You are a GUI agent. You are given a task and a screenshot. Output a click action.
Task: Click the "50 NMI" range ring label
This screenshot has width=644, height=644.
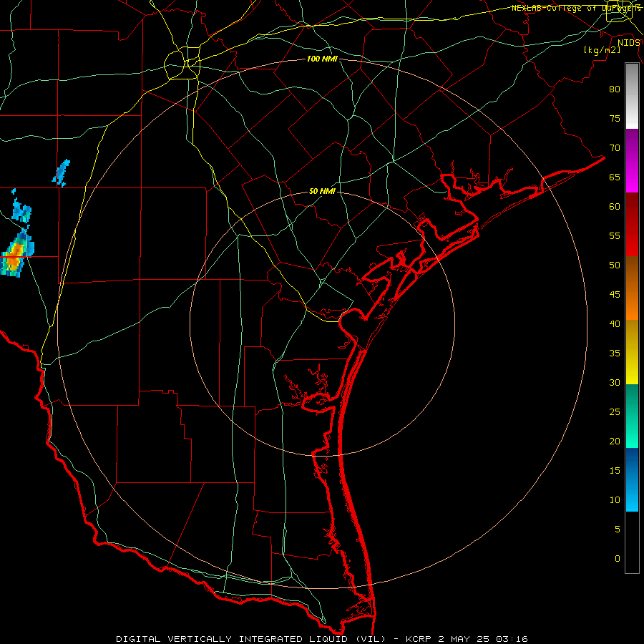coord(322,192)
